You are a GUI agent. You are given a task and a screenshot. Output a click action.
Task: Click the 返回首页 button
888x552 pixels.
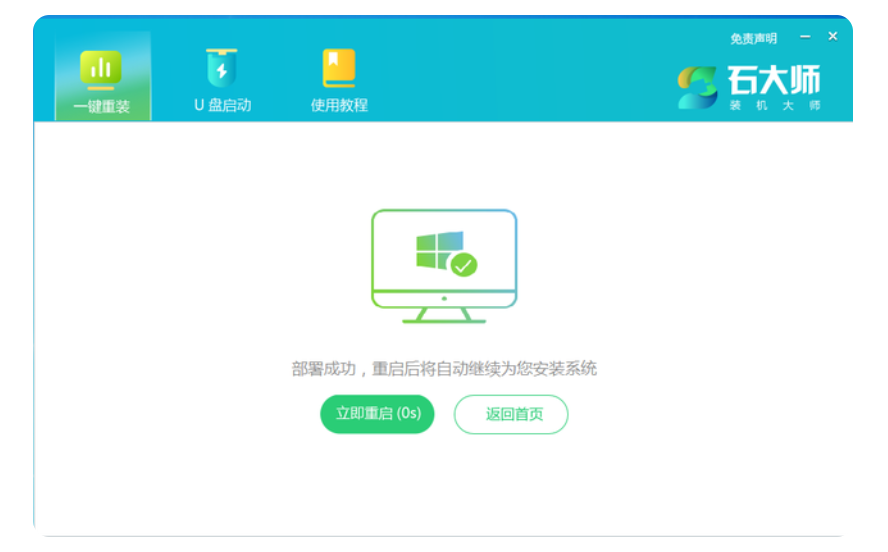point(511,414)
